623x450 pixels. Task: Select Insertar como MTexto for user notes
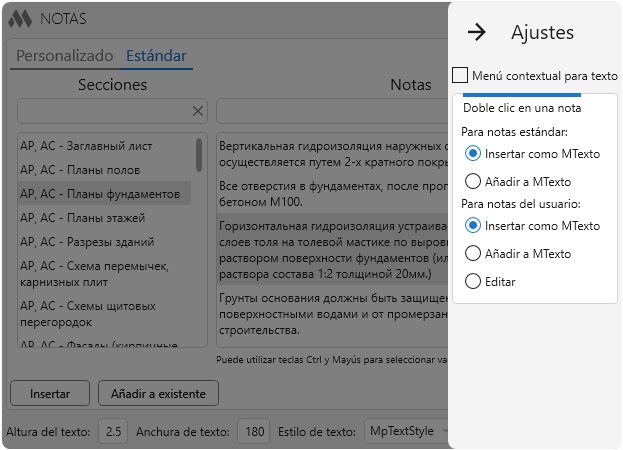[x=473, y=226]
